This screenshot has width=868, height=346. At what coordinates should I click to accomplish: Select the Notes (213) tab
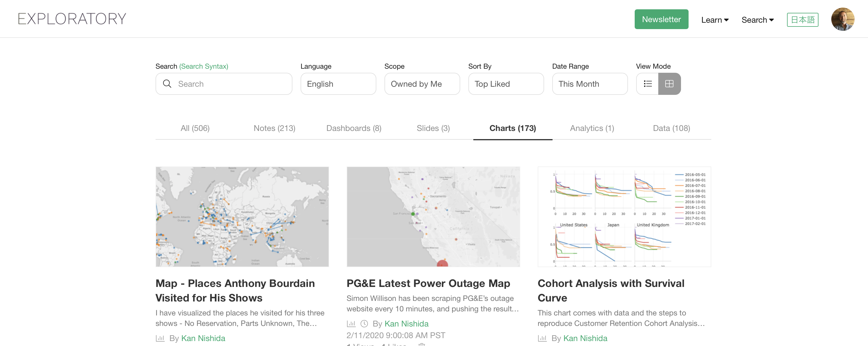point(274,128)
